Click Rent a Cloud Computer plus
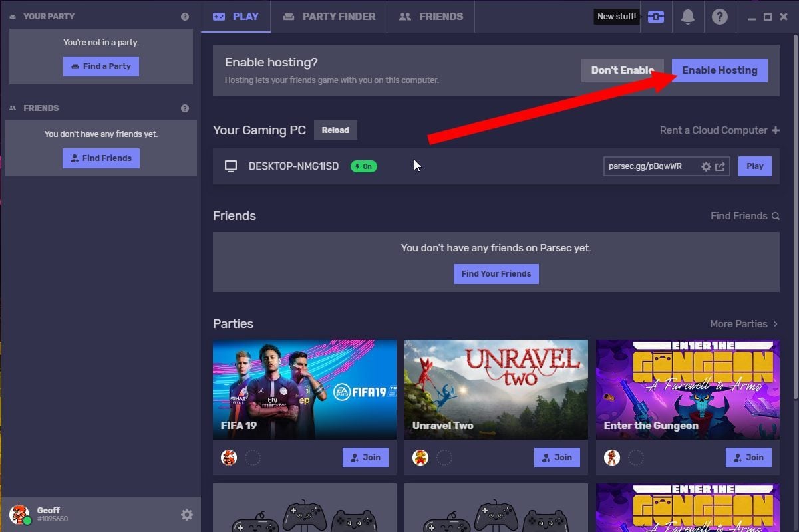The width and height of the screenshot is (799, 532). click(775, 130)
